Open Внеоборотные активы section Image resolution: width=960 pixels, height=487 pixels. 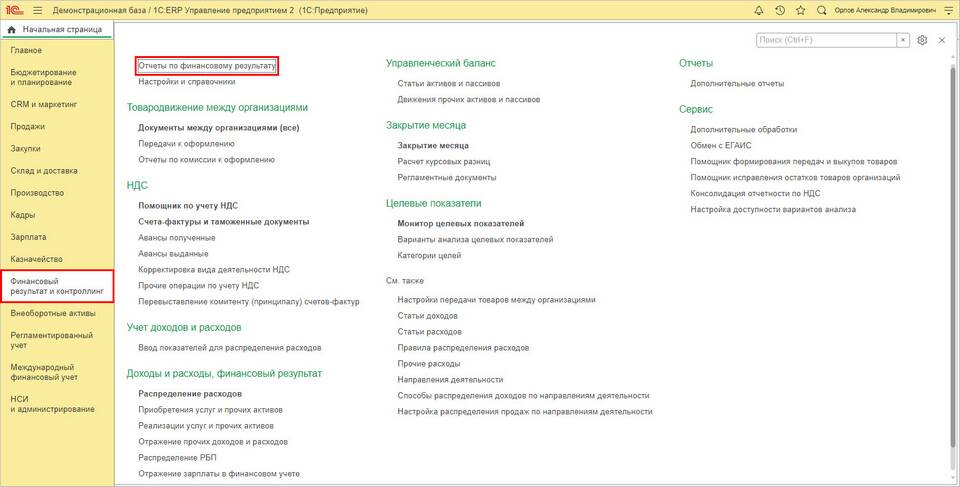53,314
